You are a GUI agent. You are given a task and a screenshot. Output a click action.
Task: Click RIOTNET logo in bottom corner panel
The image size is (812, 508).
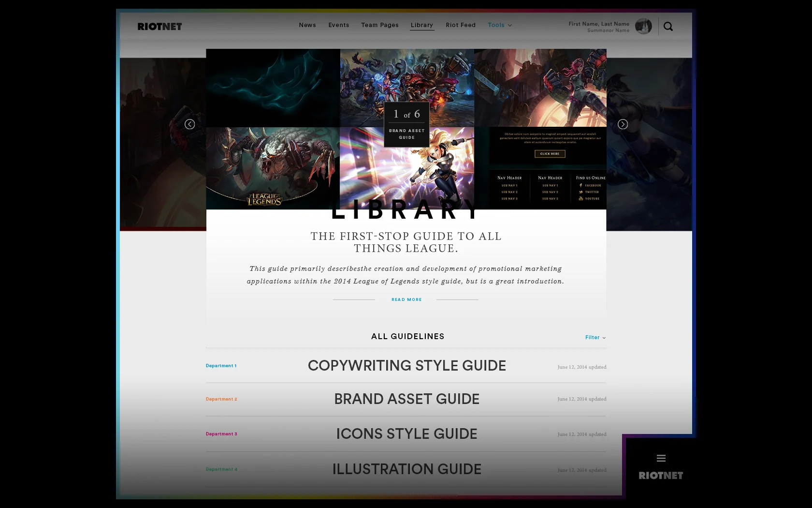(x=661, y=476)
